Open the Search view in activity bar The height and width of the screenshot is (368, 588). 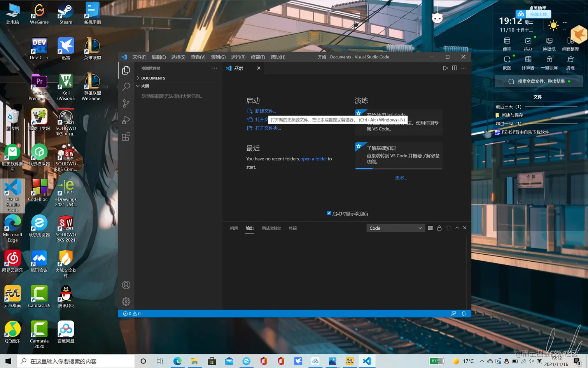click(x=126, y=87)
